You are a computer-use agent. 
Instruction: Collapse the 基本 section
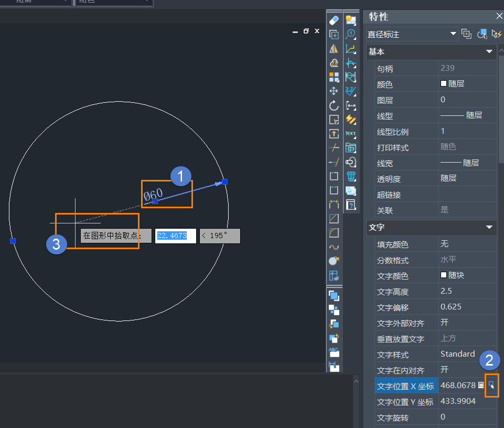click(x=489, y=51)
